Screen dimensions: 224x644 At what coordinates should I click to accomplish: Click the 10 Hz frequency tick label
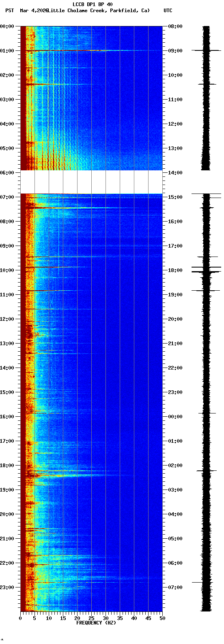49,618
